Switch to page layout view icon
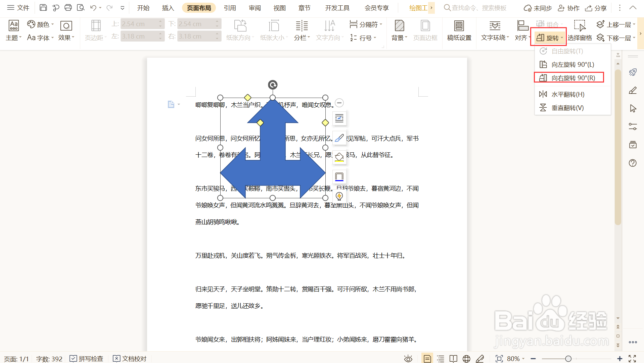Screen dimensions: 644x363 427,359
